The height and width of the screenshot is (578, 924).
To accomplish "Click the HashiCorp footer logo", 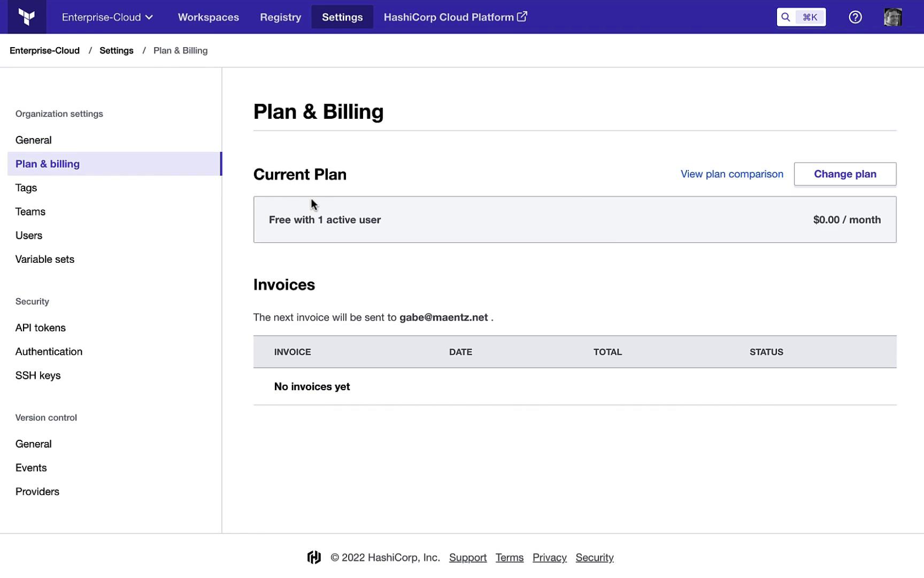I will pos(314,558).
